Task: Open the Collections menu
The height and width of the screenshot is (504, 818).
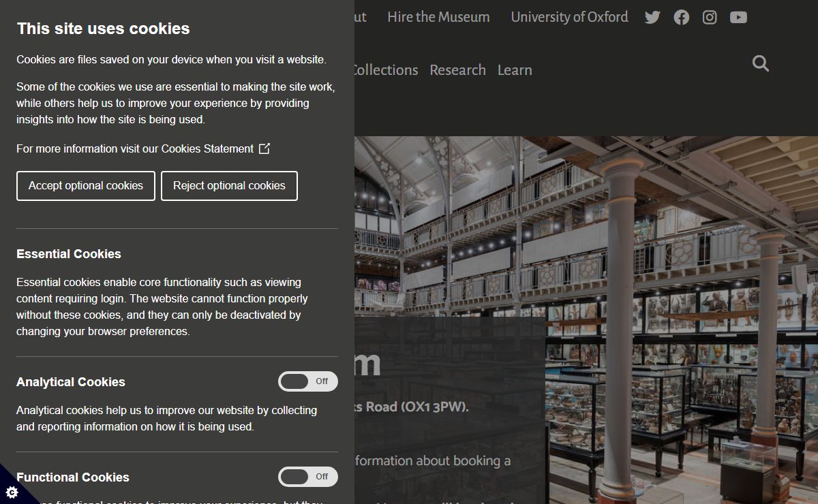Action: (386, 70)
